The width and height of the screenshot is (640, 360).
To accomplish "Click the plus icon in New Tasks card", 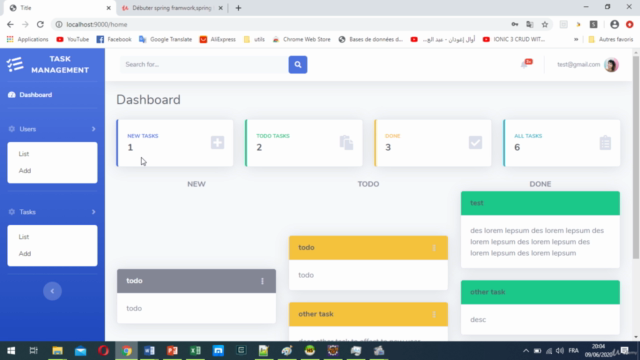I will (x=217, y=142).
